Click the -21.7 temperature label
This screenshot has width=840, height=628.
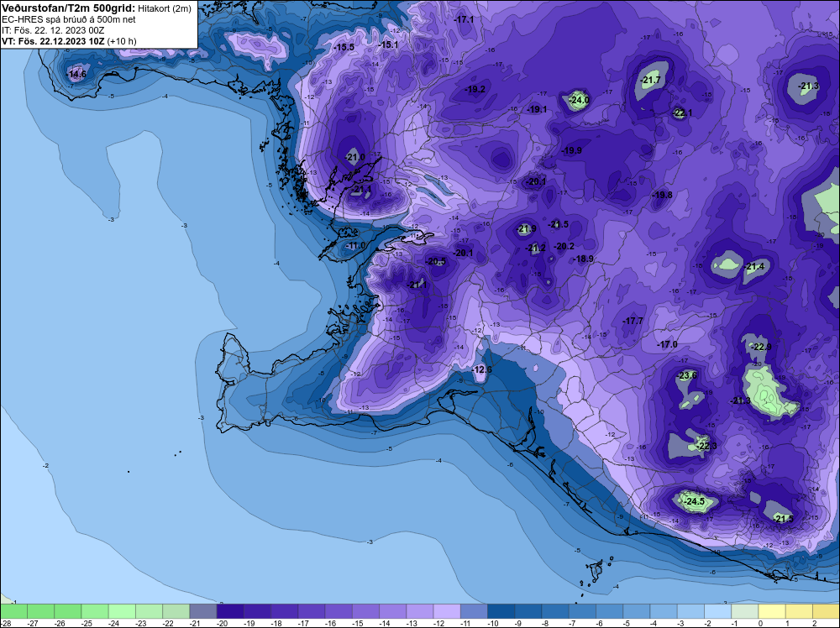651,81
